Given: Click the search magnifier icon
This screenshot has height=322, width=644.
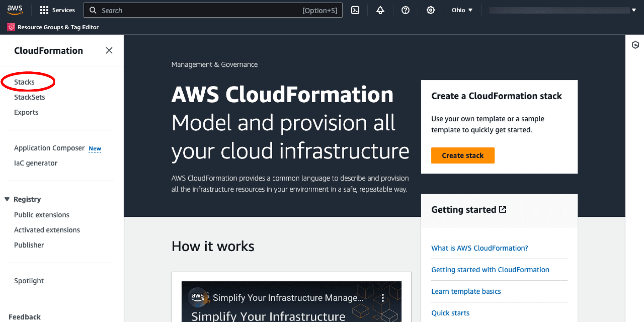Looking at the screenshot, I should coord(93,10).
